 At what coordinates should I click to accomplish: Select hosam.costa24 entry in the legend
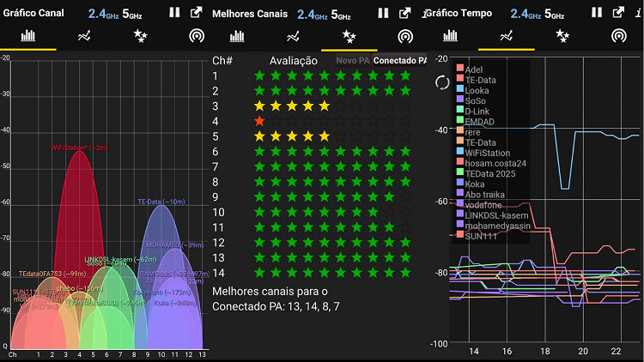(496, 163)
